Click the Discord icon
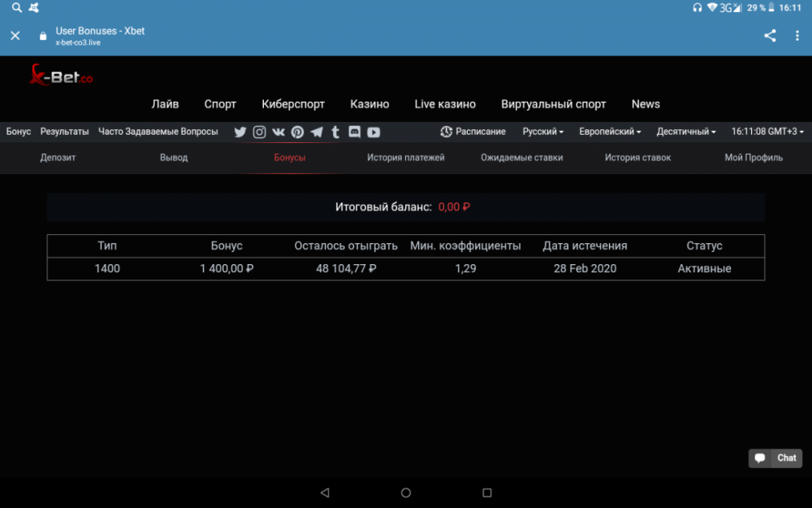812x508 pixels. click(354, 132)
